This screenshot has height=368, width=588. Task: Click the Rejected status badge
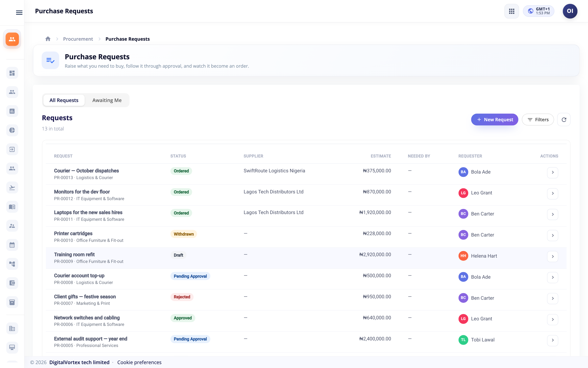182,297
